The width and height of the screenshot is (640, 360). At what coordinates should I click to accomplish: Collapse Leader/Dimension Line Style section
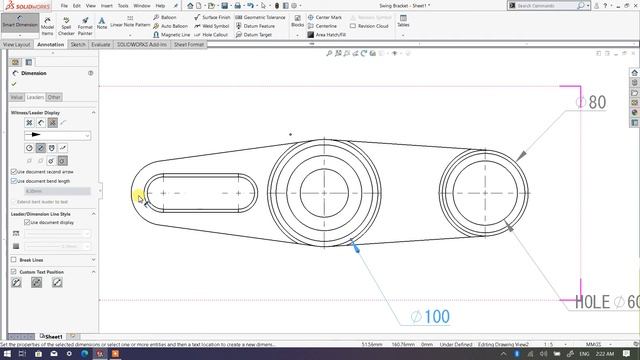click(93, 214)
